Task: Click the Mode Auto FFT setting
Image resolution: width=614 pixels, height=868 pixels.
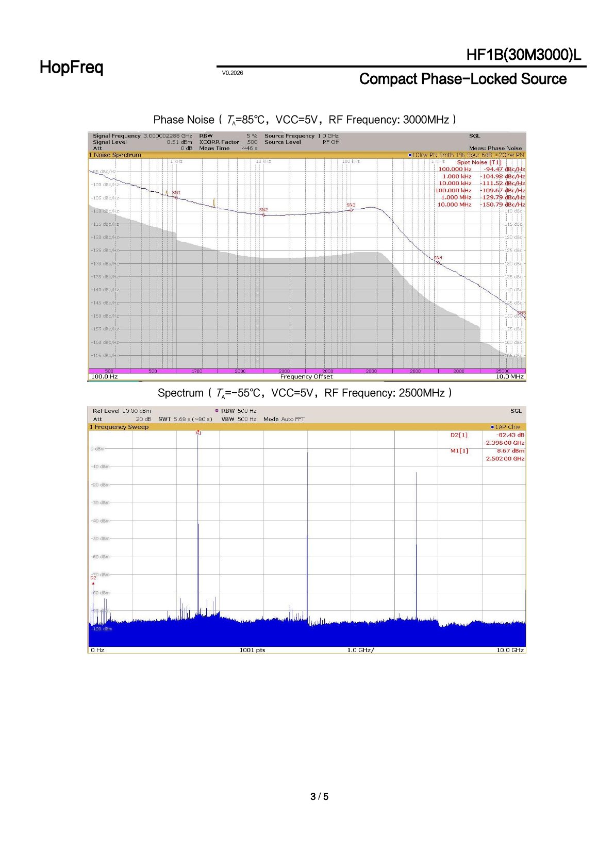Action: pos(284,420)
